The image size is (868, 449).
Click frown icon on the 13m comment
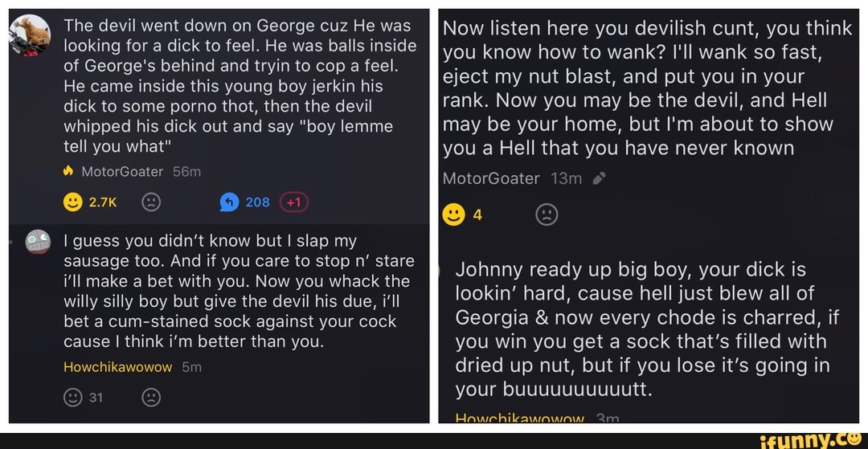click(547, 214)
